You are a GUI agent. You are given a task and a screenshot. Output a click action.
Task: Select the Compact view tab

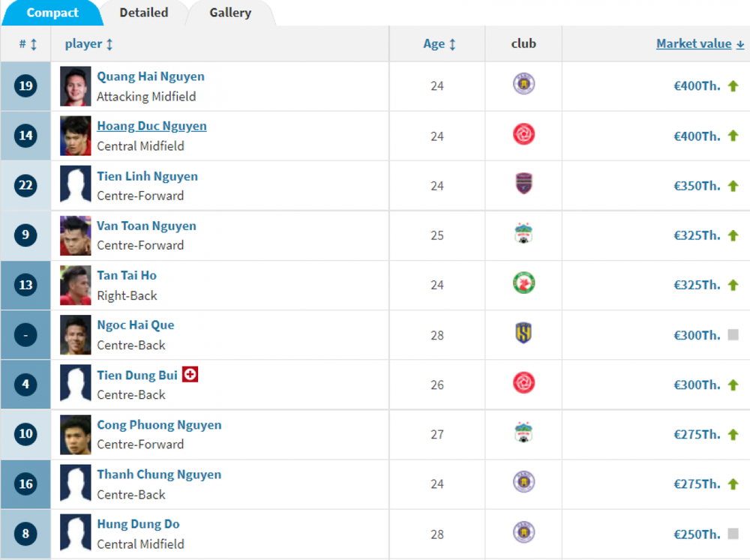(52, 13)
